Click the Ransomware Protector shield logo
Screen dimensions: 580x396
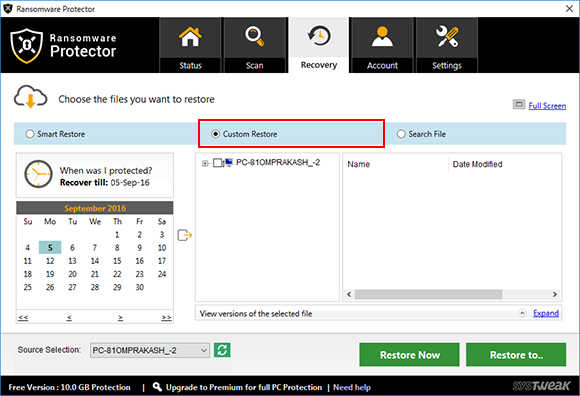point(27,46)
